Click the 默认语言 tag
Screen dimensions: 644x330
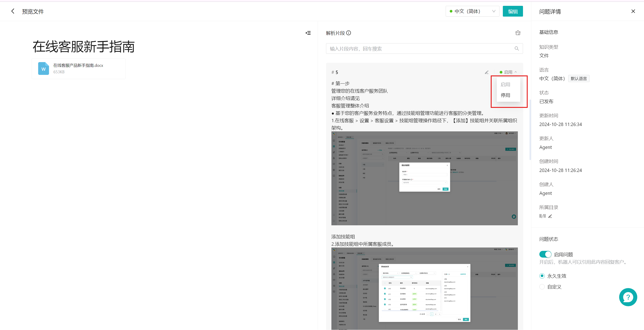tap(579, 78)
